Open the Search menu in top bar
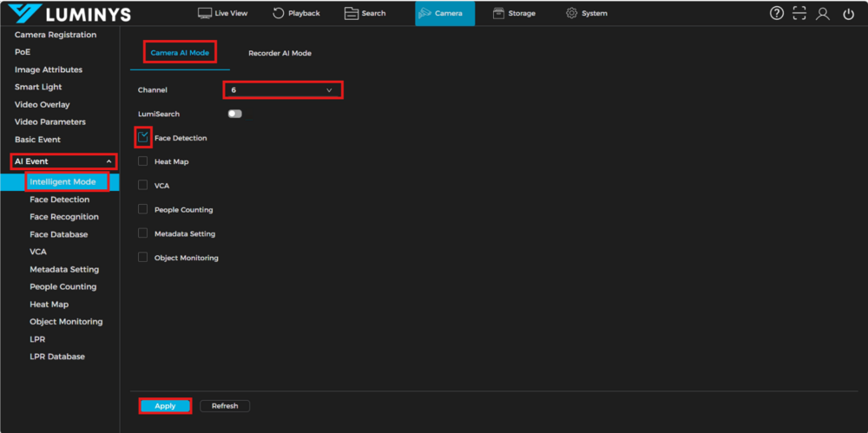 [x=365, y=13]
